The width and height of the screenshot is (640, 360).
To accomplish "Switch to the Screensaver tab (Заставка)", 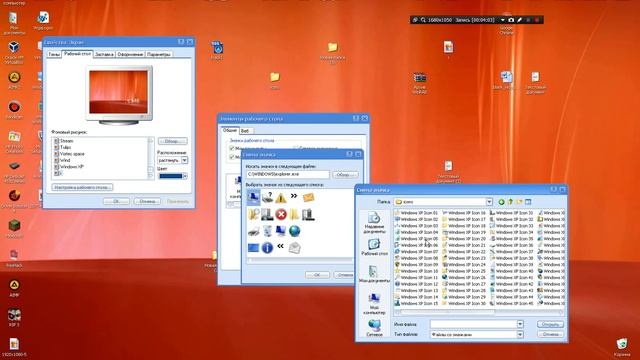I will (104, 54).
